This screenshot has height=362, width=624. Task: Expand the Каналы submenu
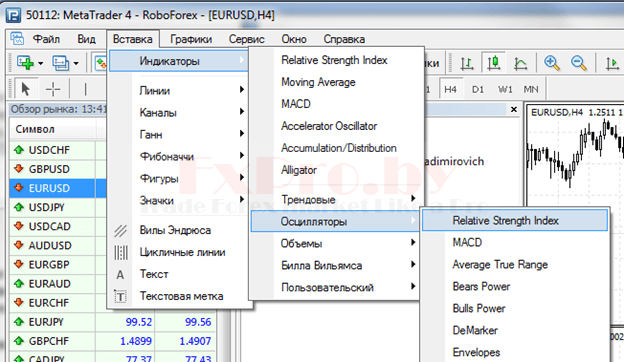click(x=242, y=111)
